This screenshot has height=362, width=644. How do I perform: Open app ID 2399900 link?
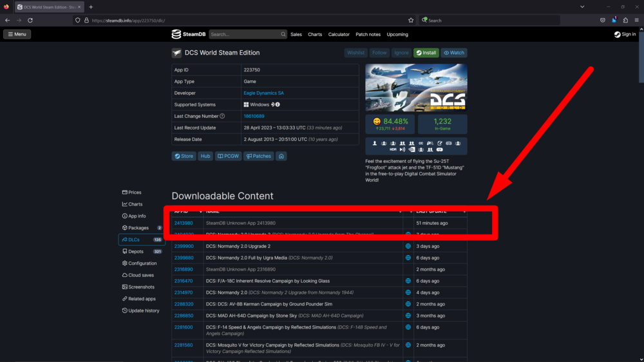[x=184, y=246]
